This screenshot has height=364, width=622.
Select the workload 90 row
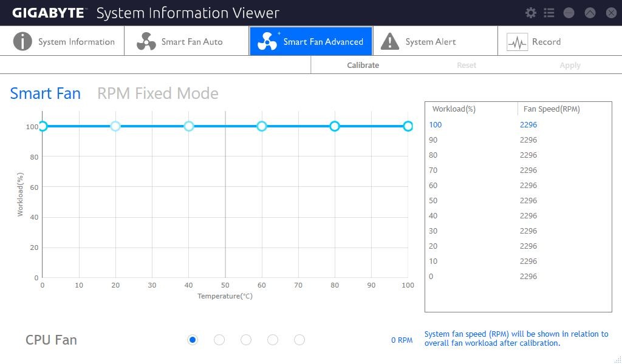(x=518, y=140)
